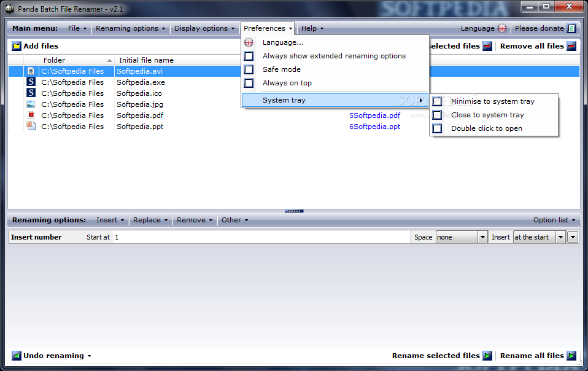Choose Language... from Preferences menu
588x371 pixels.
pos(283,42)
